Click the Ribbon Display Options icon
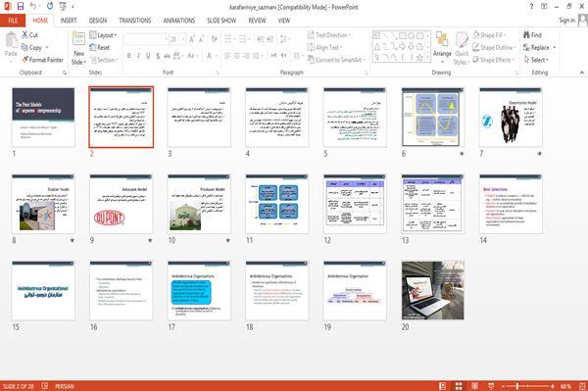This screenshot has height=391, width=588. click(544, 7)
